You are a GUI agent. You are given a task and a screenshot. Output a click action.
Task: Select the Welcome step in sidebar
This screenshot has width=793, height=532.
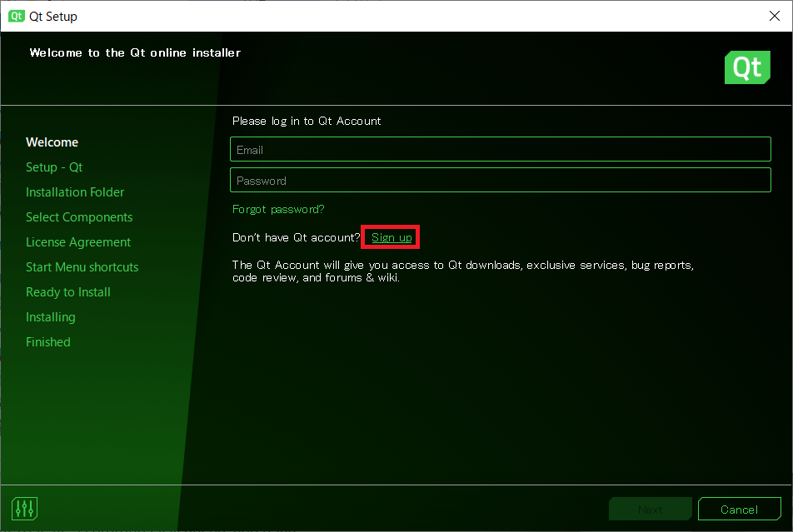tap(52, 142)
